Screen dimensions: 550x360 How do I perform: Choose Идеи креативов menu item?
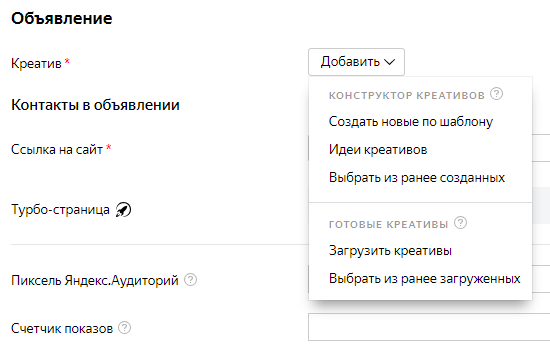(x=378, y=150)
